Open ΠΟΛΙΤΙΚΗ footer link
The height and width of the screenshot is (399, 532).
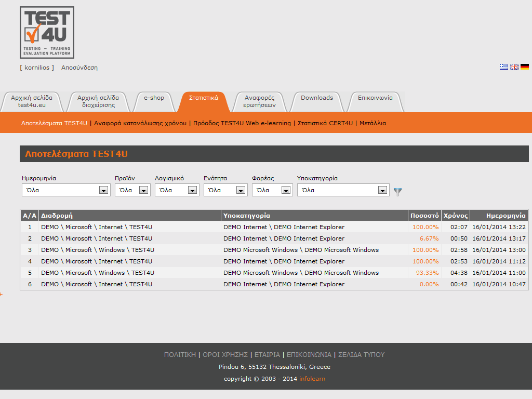[x=180, y=354]
